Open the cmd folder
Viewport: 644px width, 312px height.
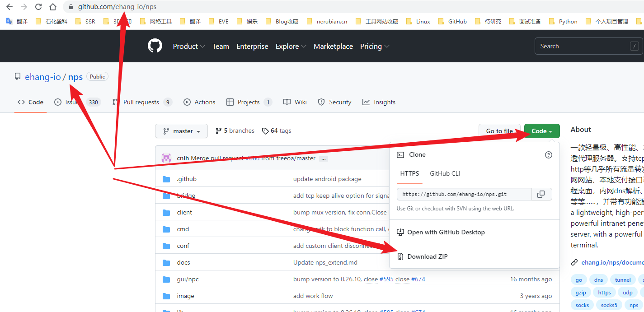(183, 229)
